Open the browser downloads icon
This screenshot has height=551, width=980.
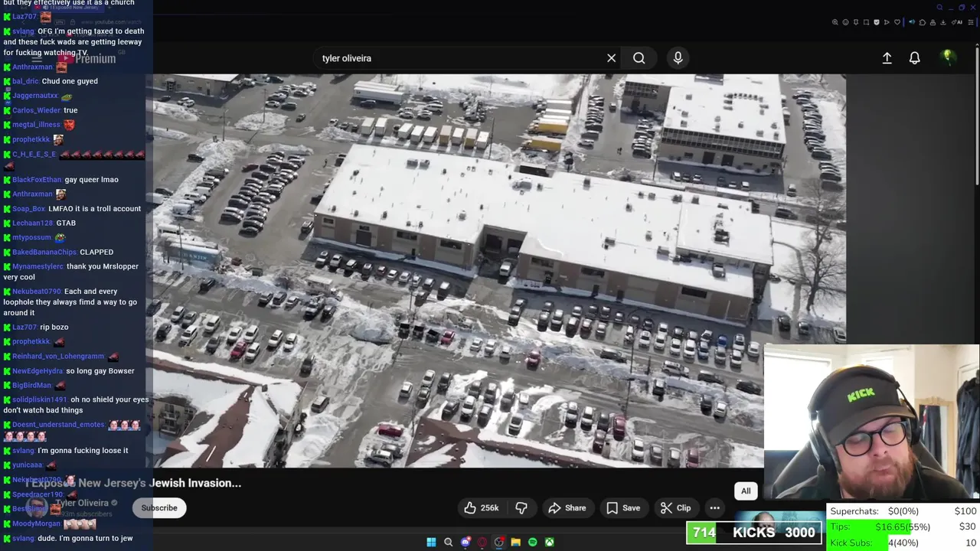(943, 22)
